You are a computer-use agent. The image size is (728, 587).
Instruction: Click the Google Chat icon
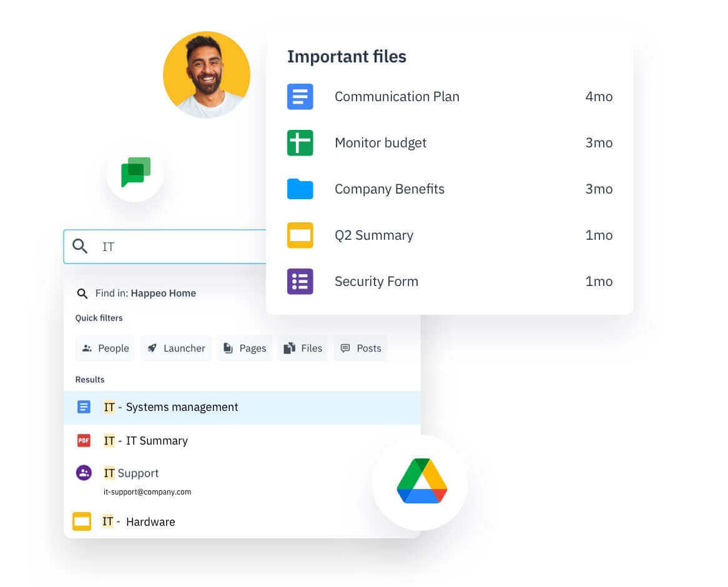(135, 172)
